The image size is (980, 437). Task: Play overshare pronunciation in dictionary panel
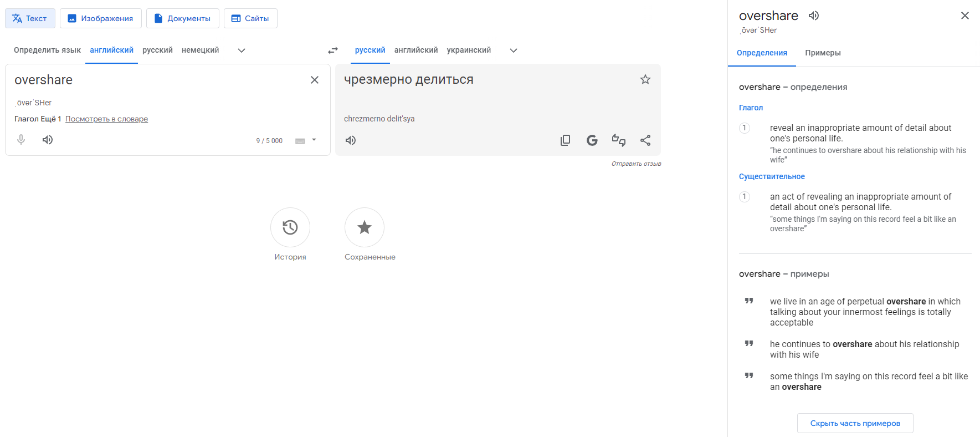point(813,16)
